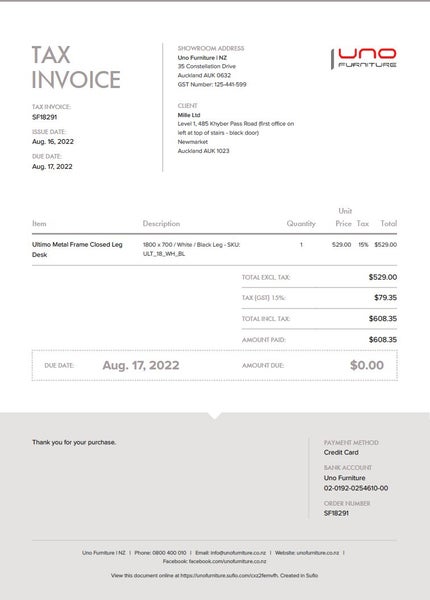Select the Credit Card payment method text
The height and width of the screenshot is (600, 430).
point(341,452)
